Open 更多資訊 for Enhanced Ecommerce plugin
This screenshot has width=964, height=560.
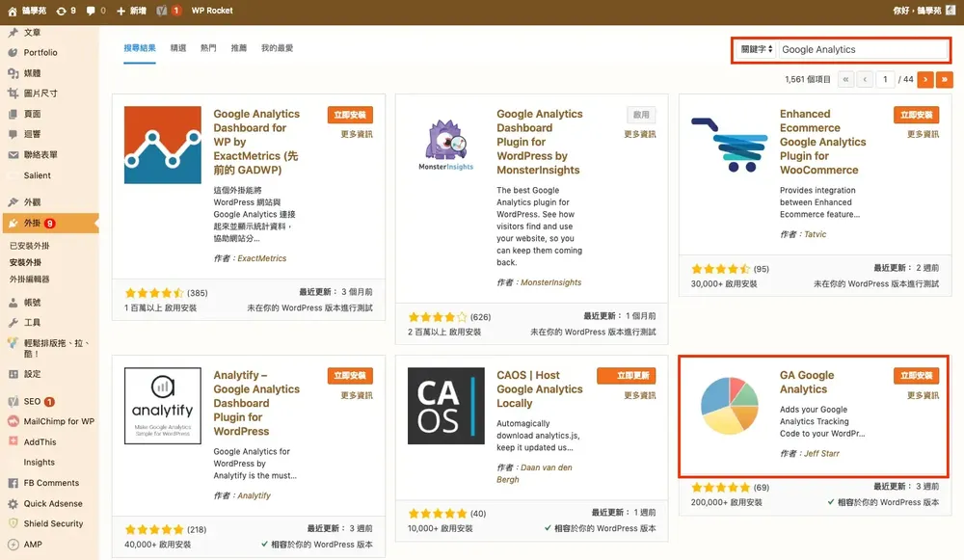click(923, 134)
